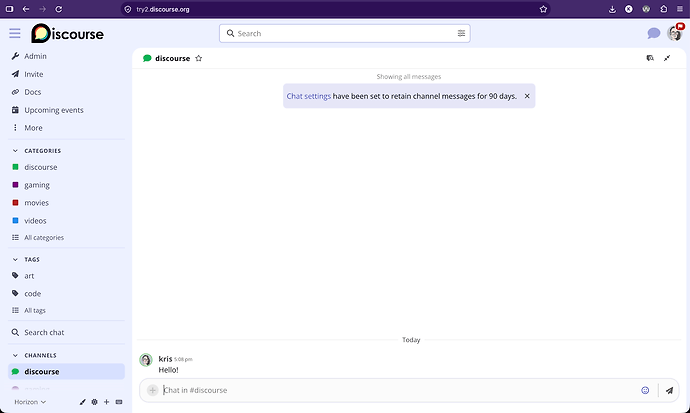Screen dimensions: 690x413
Task: Click the kris username on message
Action: pos(165,359)
